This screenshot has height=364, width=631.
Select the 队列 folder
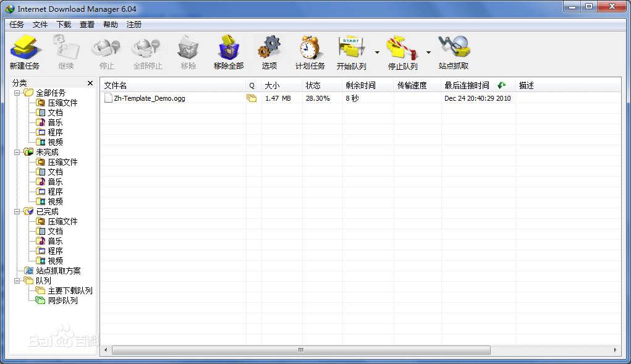[43, 281]
